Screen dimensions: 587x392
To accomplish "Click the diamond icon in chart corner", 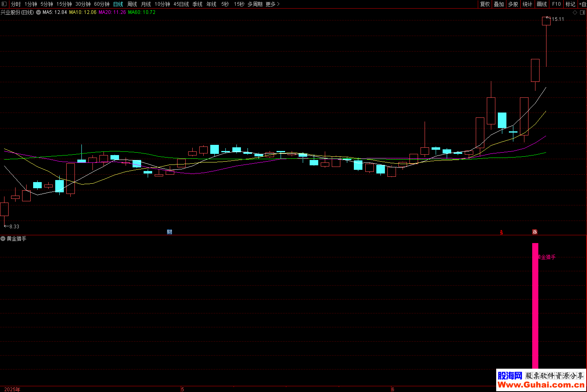I will 575,12.
